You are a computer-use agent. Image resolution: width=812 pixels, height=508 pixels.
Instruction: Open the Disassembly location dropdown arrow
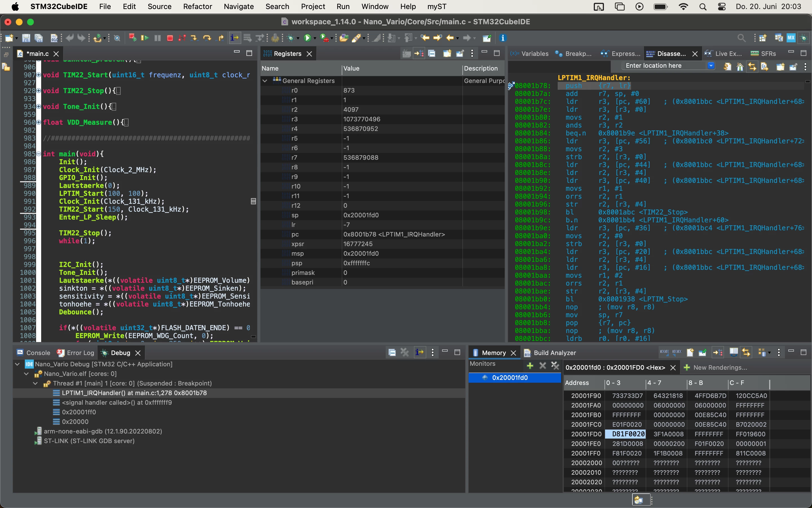[x=711, y=65]
